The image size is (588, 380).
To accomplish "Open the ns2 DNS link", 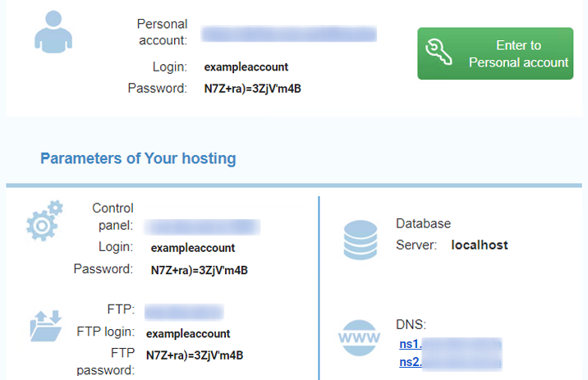I will tap(450, 362).
